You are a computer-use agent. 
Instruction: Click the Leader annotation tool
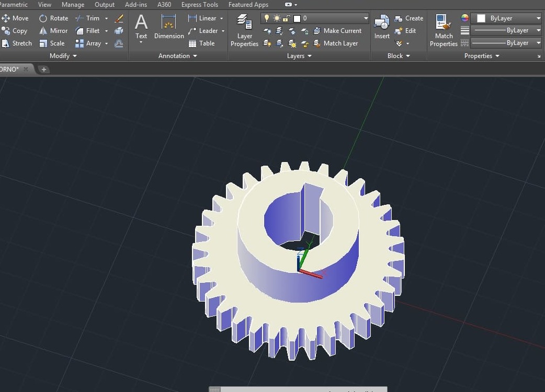click(x=202, y=30)
